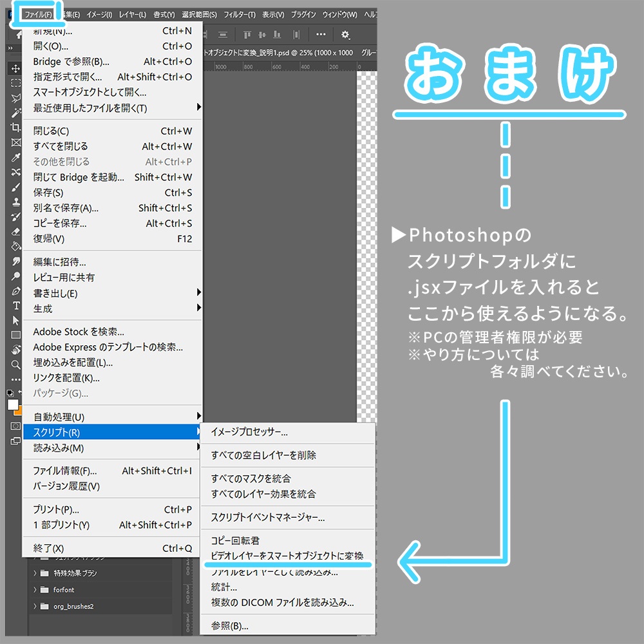Open the 編集 menu

coord(71,14)
